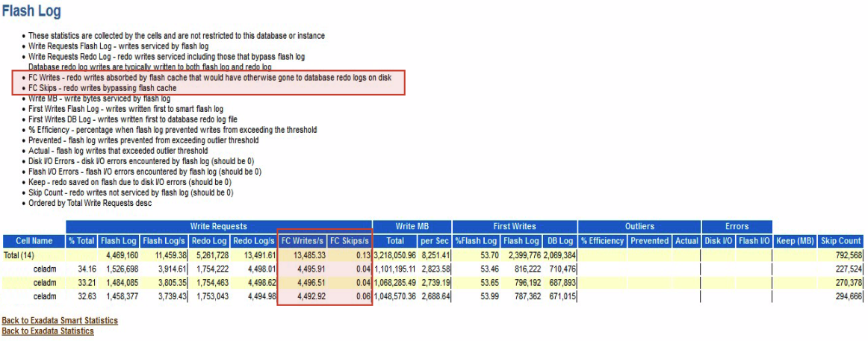This screenshot has height=341, width=868.
Task: Select the 792,568 Skip Count total value
Action: [847, 255]
